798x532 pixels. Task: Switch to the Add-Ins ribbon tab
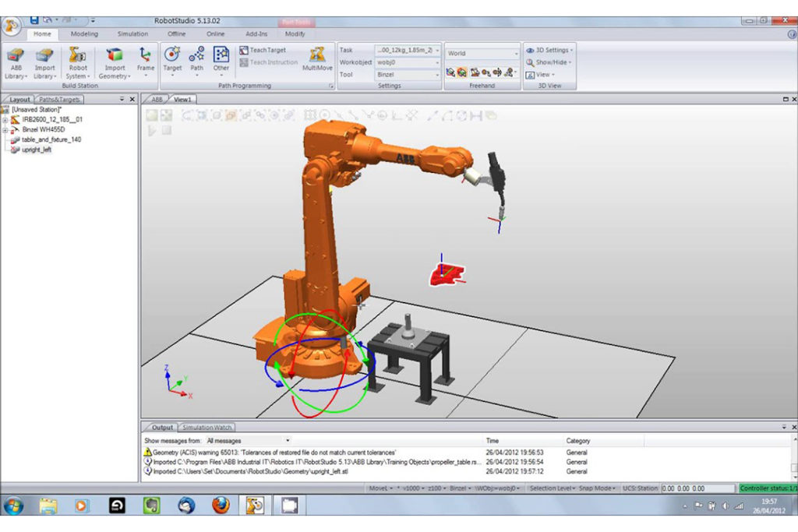point(256,34)
